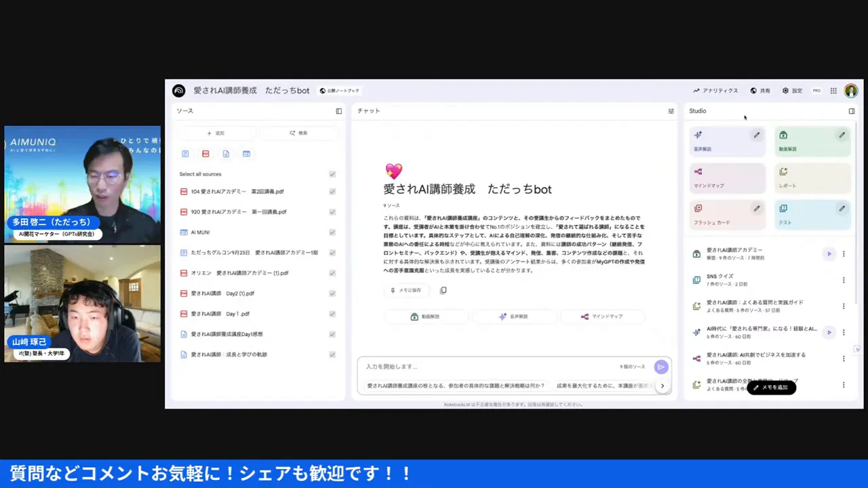Filter sources by web page type icon
Viewport: 868px width, 488px height.
(x=246, y=154)
